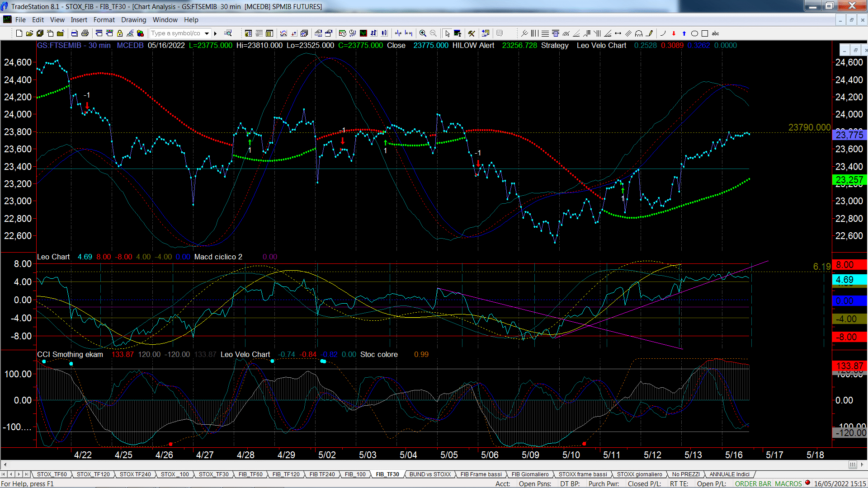Select the double-headed arrow drawing tool
Viewport: 868px width, 488px height.
point(618,33)
